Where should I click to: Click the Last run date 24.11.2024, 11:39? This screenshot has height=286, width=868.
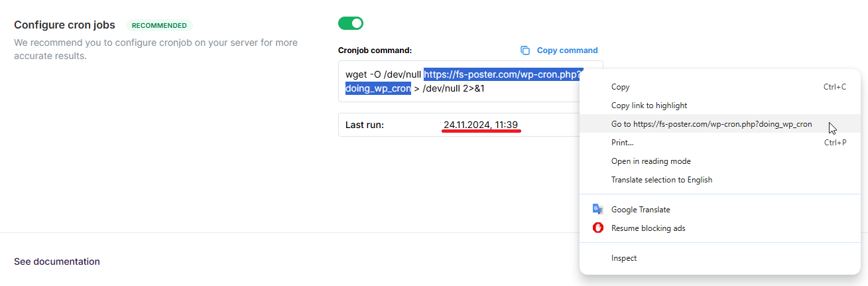pos(481,125)
